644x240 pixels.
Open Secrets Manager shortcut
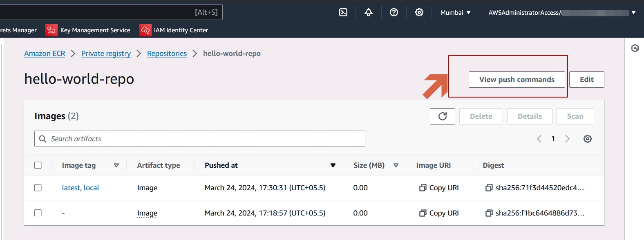(18, 30)
